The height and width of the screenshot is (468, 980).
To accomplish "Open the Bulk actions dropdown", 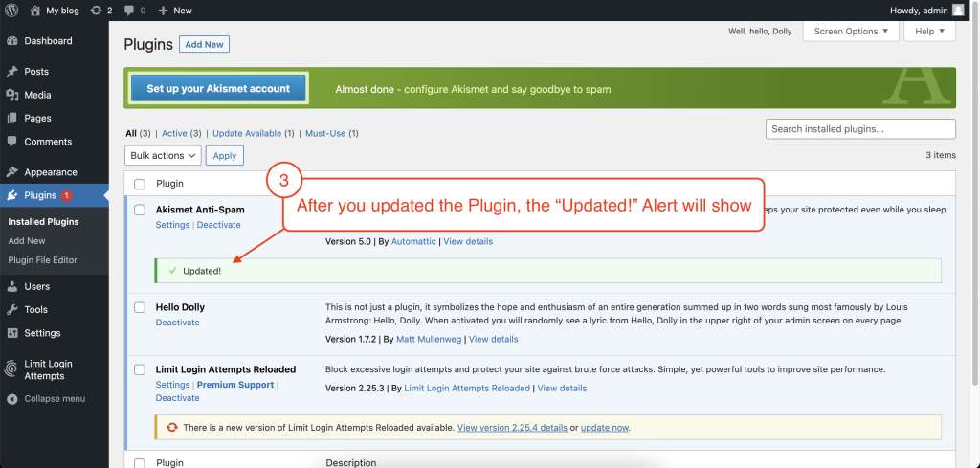I will (x=163, y=156).
